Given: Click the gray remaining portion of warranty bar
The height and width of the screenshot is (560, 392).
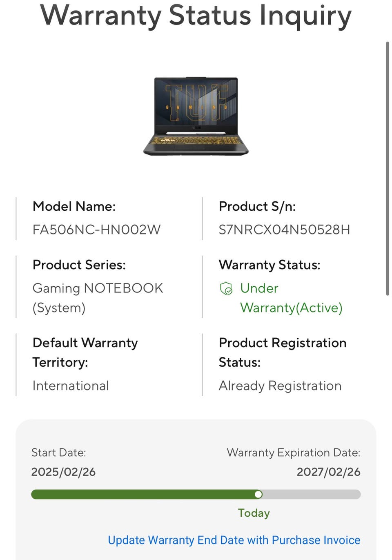Looking at the screenshot, I should click(311, 494).
